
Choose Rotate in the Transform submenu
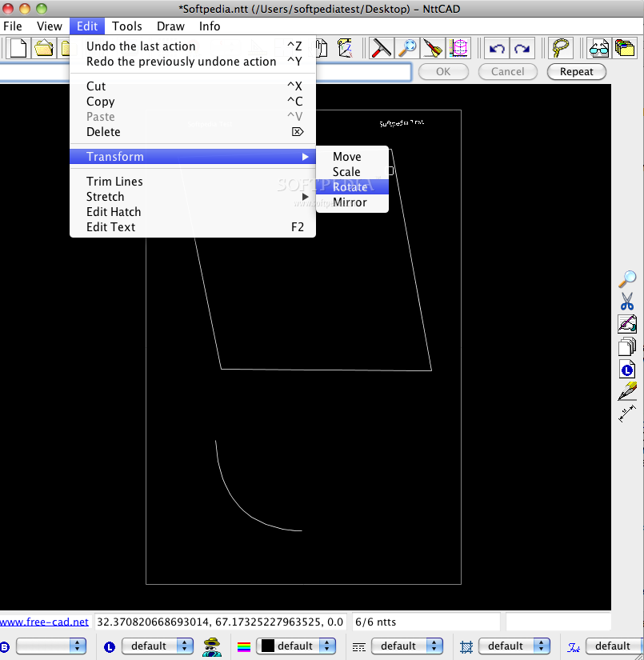point(352,187)
